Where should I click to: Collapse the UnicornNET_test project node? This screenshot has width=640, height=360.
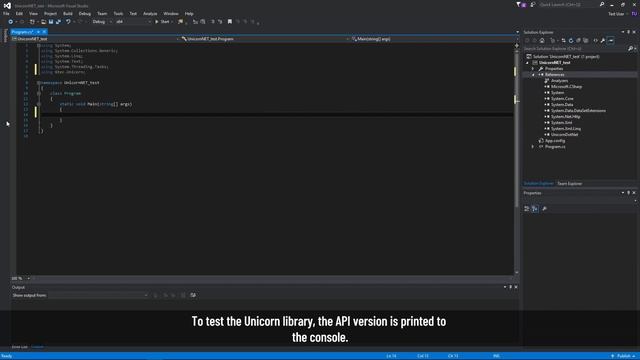[x=527, y=63]
